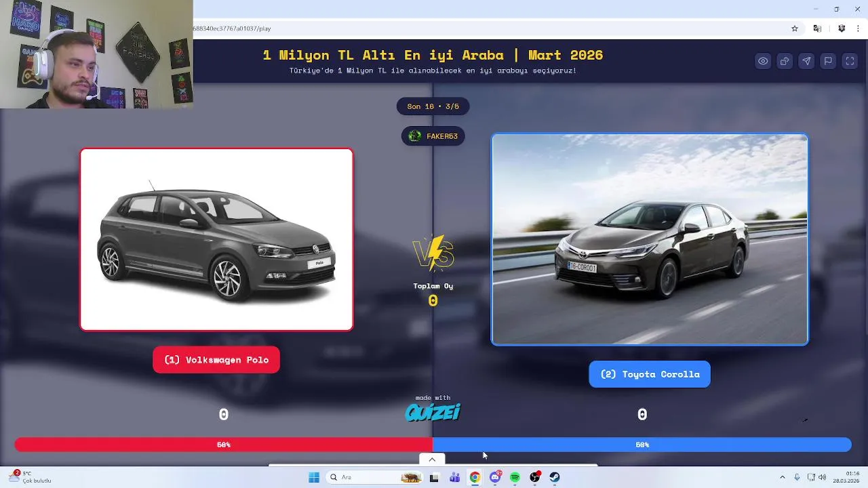Open the volume speaker tray icon
This screenshot has height=488, width=868.
pyautogui.click(x=823, y=477)
